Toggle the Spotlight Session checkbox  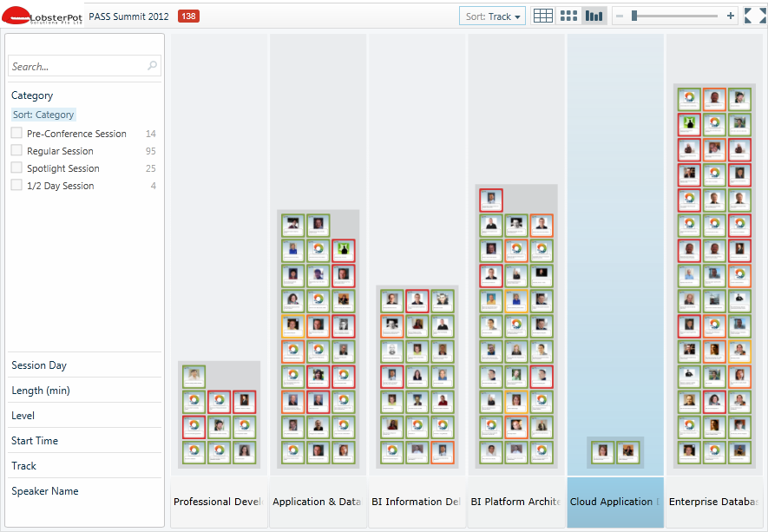pos(16,168)
